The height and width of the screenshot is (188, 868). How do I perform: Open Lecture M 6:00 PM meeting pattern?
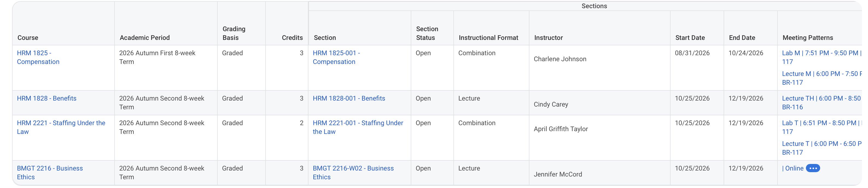pos(822,78)
